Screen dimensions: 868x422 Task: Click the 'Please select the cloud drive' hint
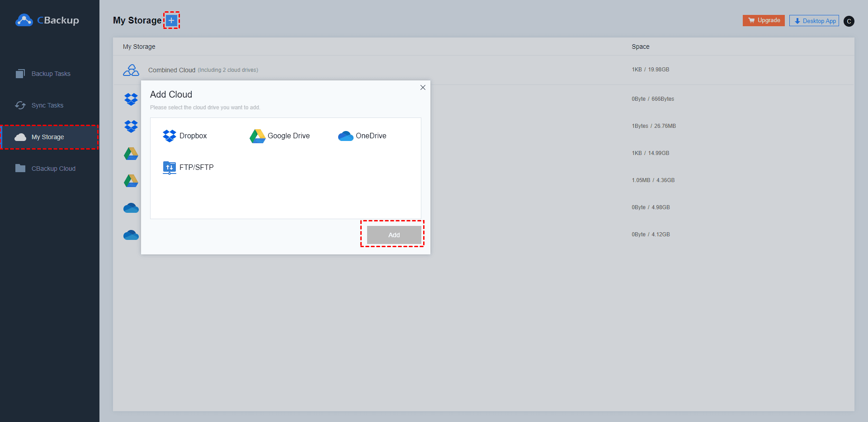click(x=205, y=108)
